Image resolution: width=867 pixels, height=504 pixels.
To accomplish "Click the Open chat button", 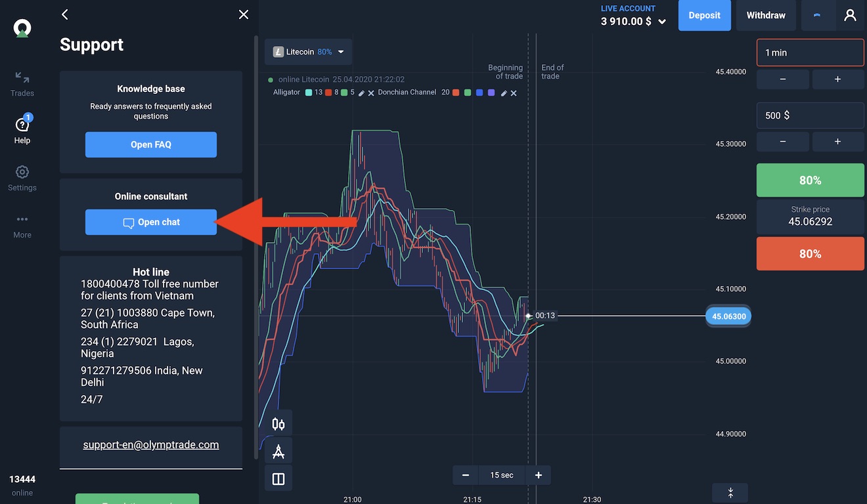I will (151, 222).
